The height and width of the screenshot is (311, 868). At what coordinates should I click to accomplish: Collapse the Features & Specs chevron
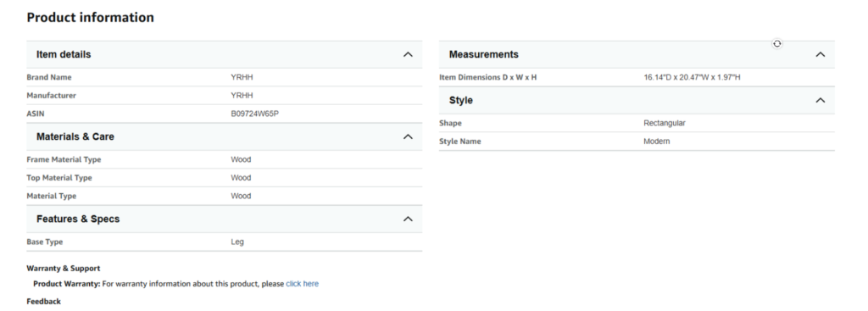tap(408, 219)
